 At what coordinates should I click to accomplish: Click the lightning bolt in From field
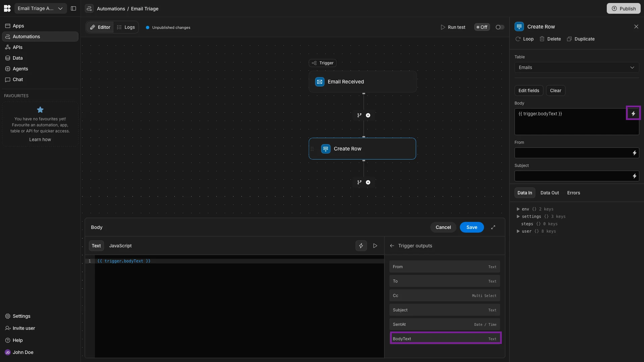click(x=634, y=153)
